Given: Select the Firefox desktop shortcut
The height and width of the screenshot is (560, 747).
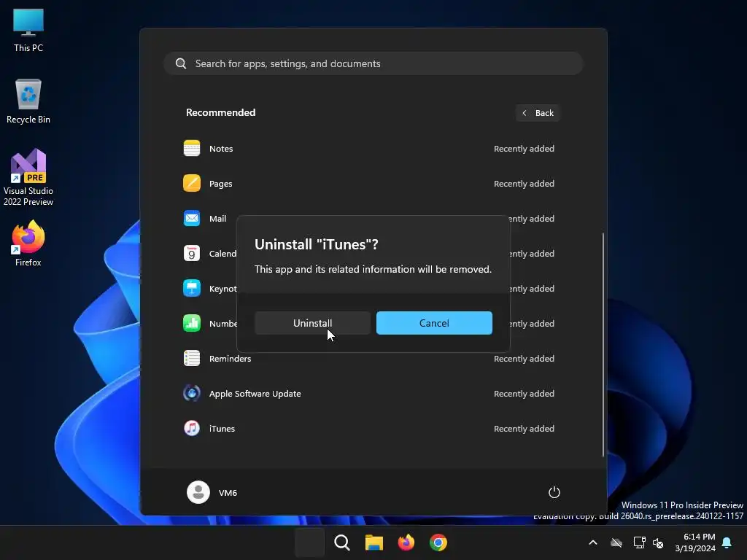Looking at the screenshot, I should pos(28,244).
